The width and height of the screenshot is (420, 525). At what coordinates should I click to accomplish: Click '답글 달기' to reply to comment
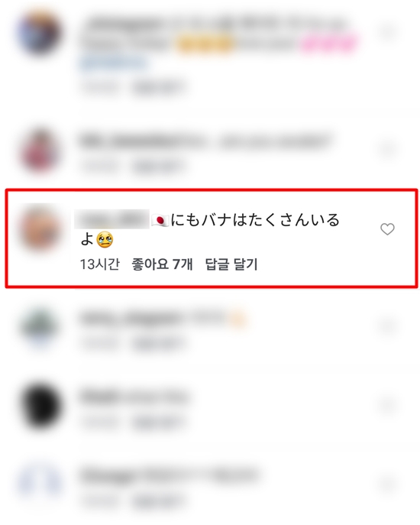point(231,264)
